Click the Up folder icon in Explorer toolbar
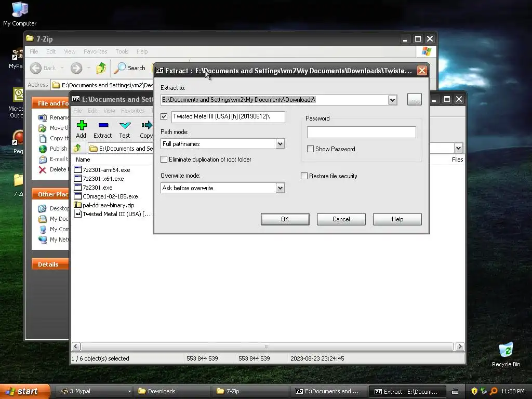This screenshot has height=399, width=532. point(101,68)
